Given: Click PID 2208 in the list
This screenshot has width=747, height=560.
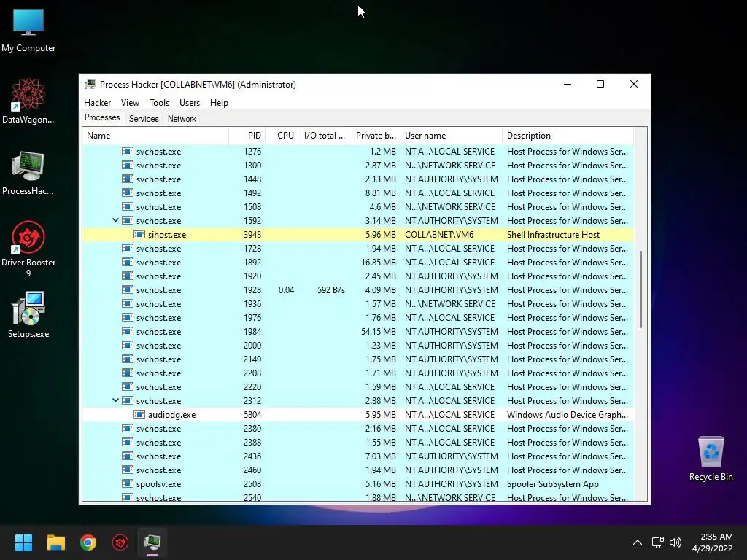Looking at the screenshot, I should 252,373.
